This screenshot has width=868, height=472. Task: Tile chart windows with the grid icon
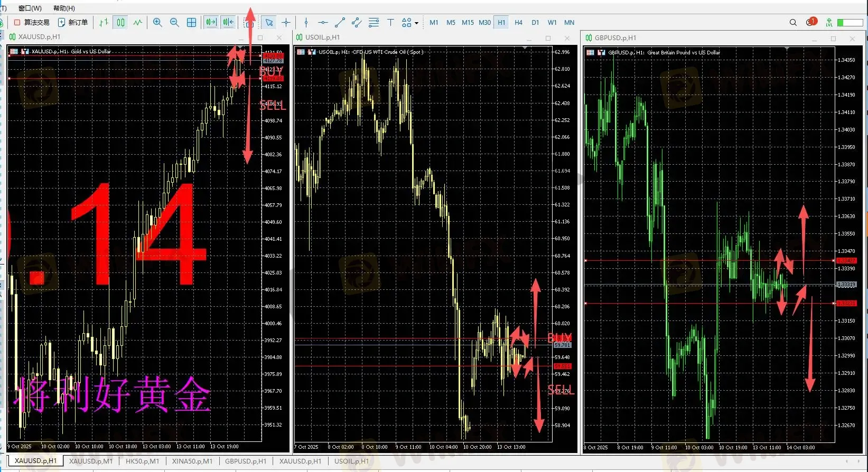pos(192,22)
